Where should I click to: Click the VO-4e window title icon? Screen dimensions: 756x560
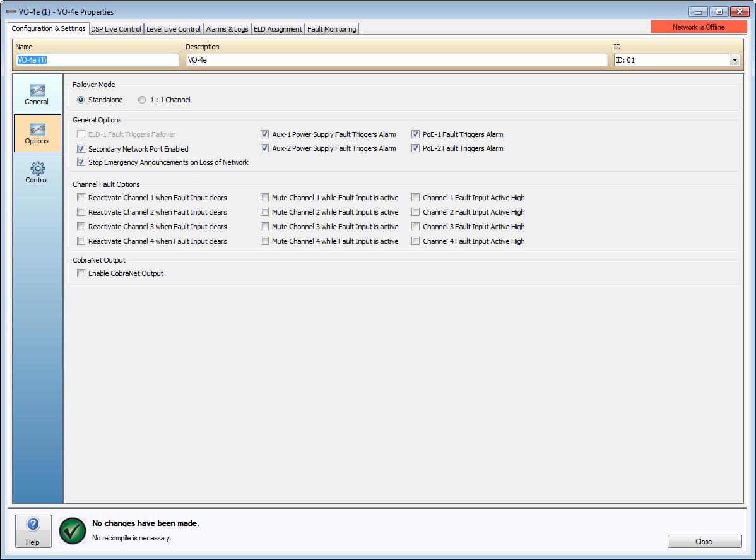11,11
